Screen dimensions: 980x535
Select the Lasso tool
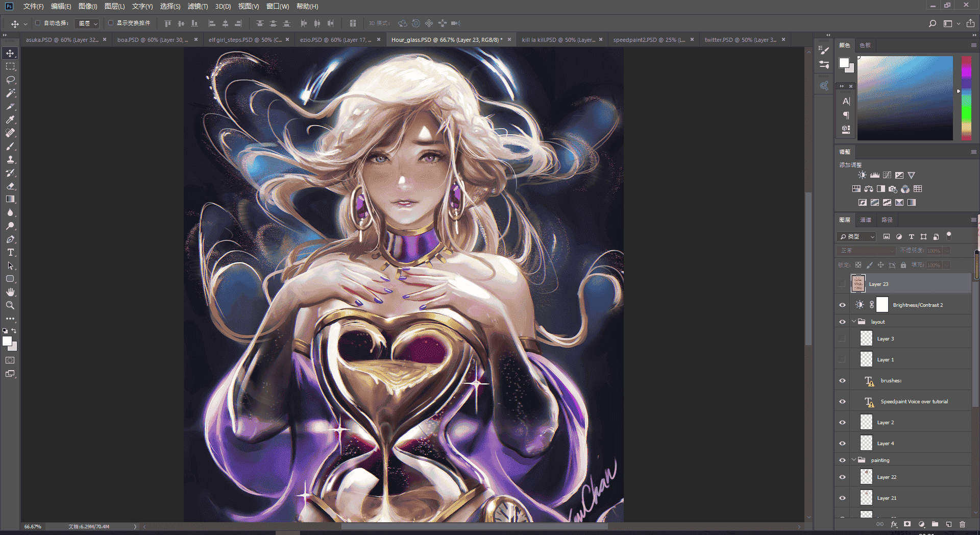(10, 80)
